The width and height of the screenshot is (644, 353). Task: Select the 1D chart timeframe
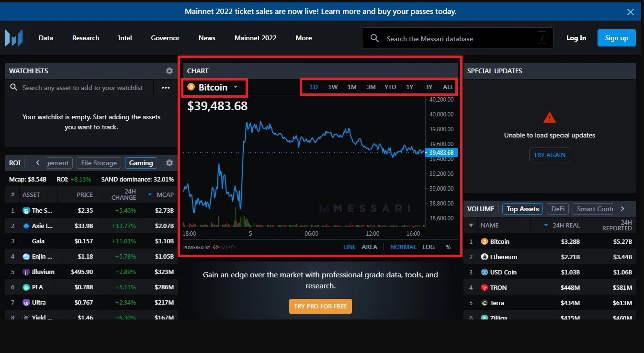point(314,87)
